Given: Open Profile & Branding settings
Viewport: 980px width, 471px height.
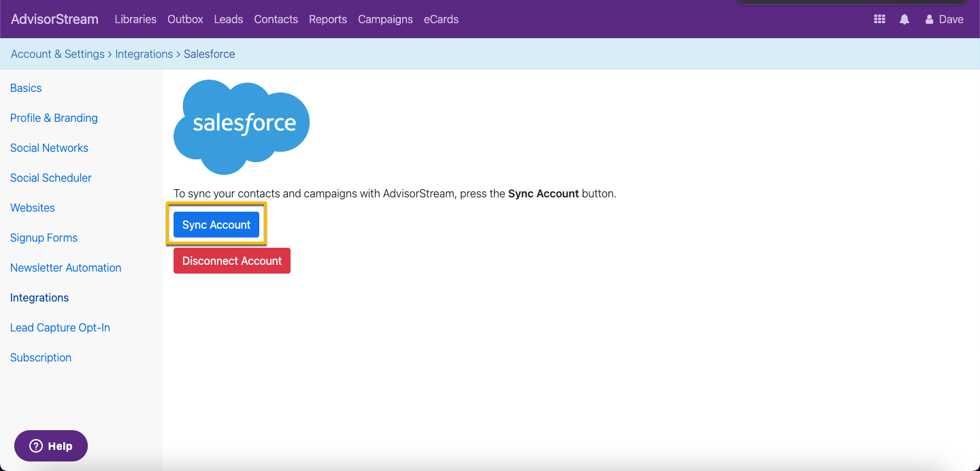Looking at the screenshot, I should (54, 118).
